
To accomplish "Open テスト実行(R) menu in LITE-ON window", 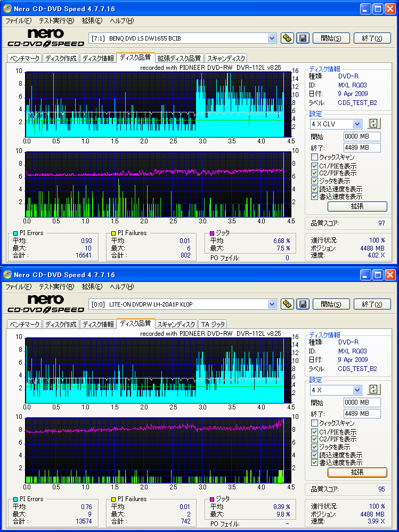I will (56, 287).
